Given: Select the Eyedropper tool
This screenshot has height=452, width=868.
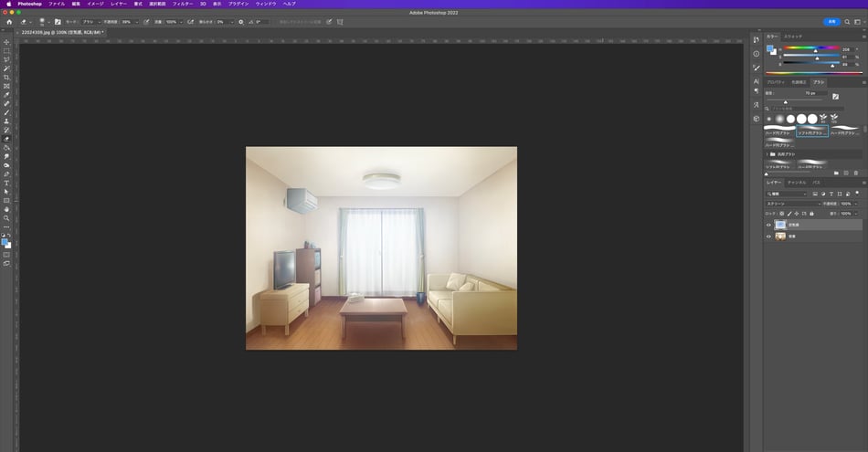Looking at the screenshot, I should 6,95.
